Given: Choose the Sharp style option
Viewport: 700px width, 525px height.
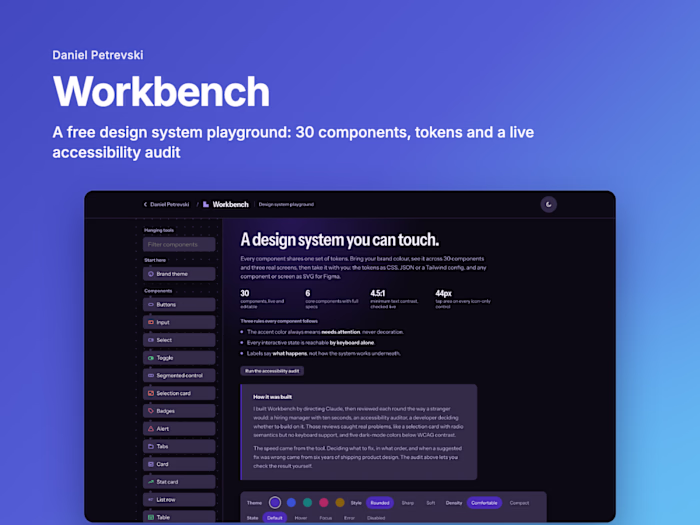Looking at the screenshot, I should click(408, 503).
